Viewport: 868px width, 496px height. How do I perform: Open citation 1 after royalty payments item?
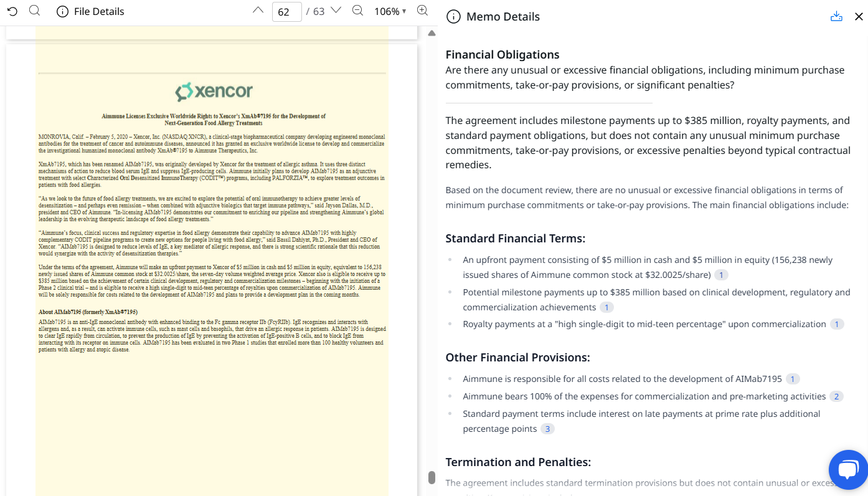pos(837,324)
